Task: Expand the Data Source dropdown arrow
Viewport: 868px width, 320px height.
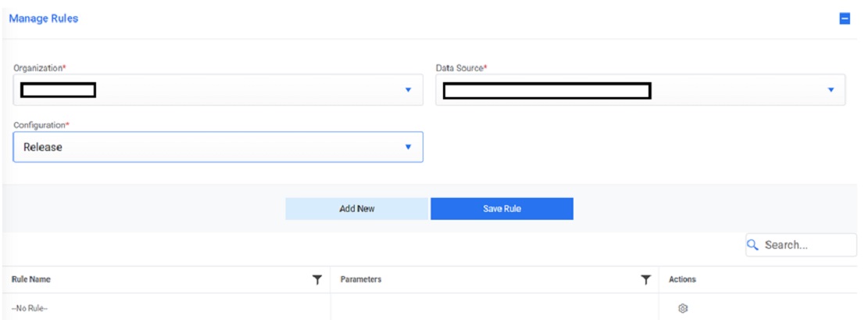Action: point(830,90)
